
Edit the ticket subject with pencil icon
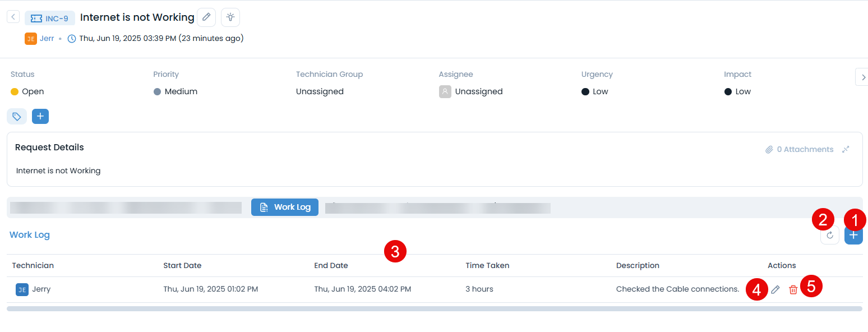(206, 17)
